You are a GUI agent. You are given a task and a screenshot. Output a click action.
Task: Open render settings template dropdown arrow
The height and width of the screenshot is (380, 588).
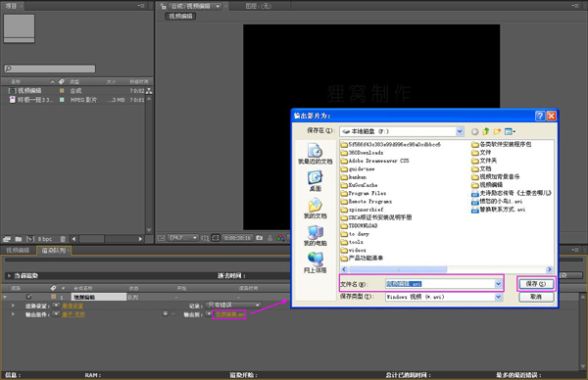pyautogui.click(x=56, y=306)
